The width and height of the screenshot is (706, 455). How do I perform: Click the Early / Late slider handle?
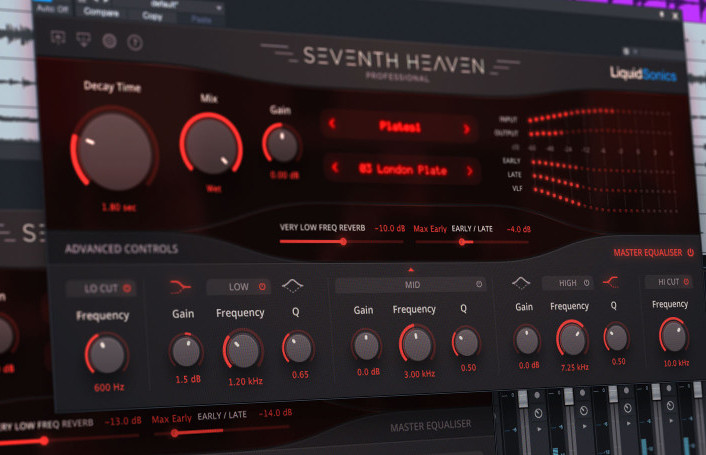pos(462,242)
